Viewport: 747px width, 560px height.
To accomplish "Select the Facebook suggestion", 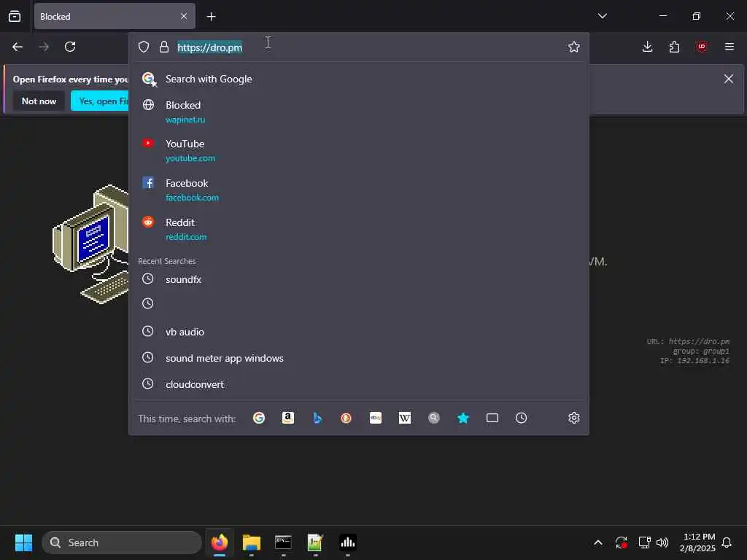I will (x=359, y=190).
